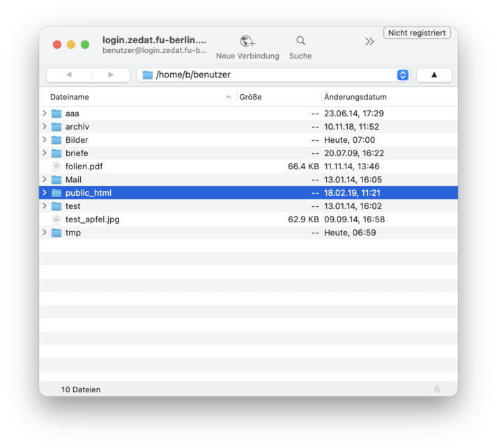
Task: Open the path dropdown for /home/b/benutzer
Action: [x=402, y=75]
